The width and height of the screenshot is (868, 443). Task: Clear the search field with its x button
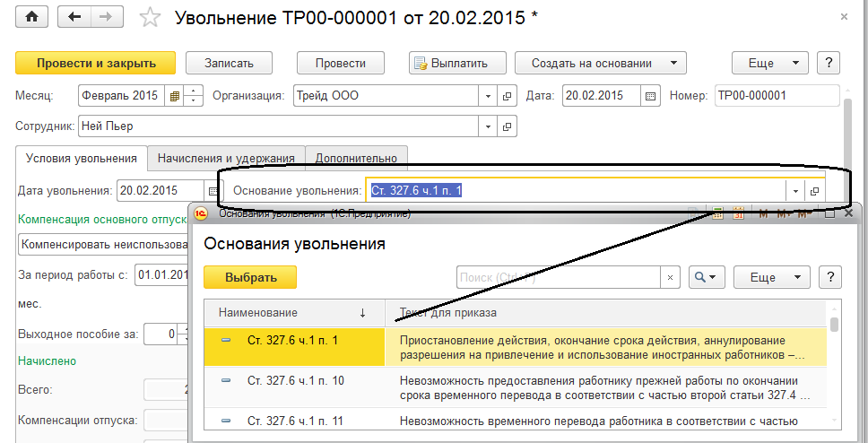(x=671, y=277)
